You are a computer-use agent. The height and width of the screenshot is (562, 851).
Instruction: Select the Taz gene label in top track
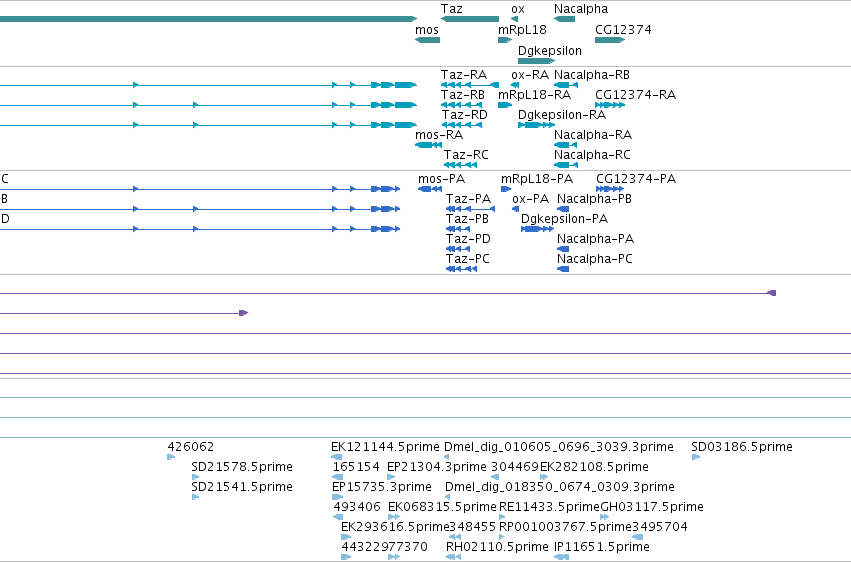click(x=452, y=9)
